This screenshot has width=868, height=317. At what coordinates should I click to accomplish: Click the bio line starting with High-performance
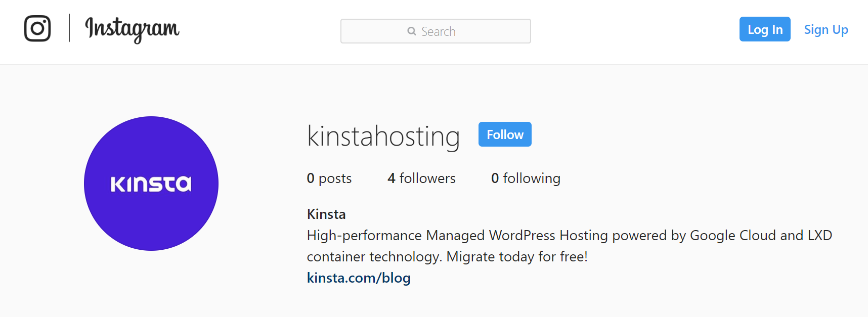569,236
